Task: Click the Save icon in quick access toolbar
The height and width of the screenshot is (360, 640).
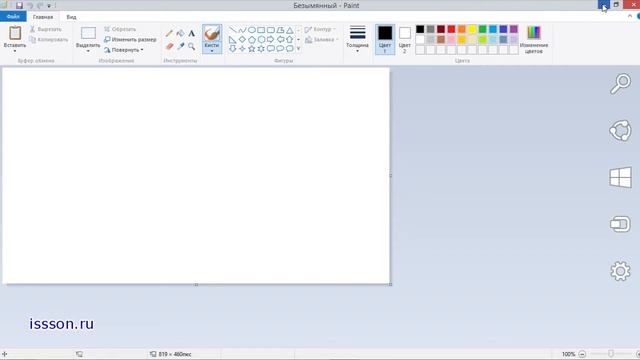Action: coord(19,6)
